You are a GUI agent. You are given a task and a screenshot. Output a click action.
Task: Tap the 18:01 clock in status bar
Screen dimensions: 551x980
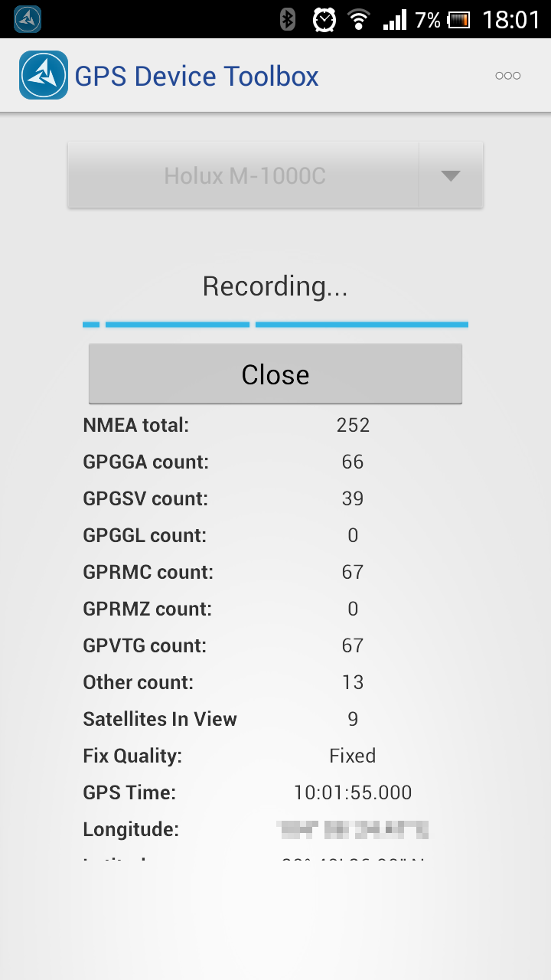point(511,20)
